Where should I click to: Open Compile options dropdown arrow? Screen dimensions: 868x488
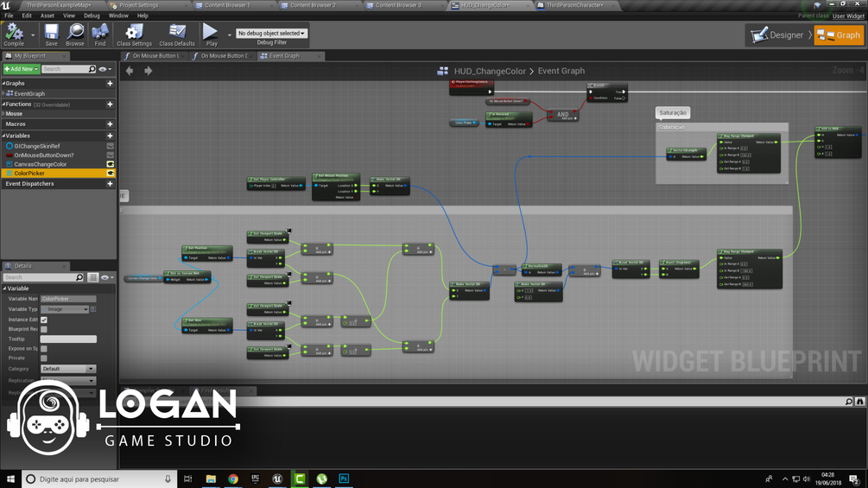point(33,35)
